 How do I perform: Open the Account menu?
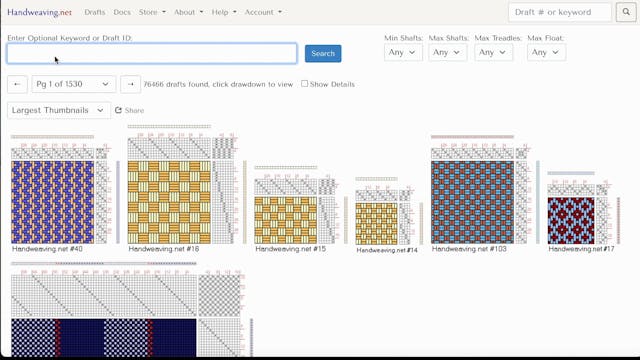pyautogui.click(x=263, y=12)
